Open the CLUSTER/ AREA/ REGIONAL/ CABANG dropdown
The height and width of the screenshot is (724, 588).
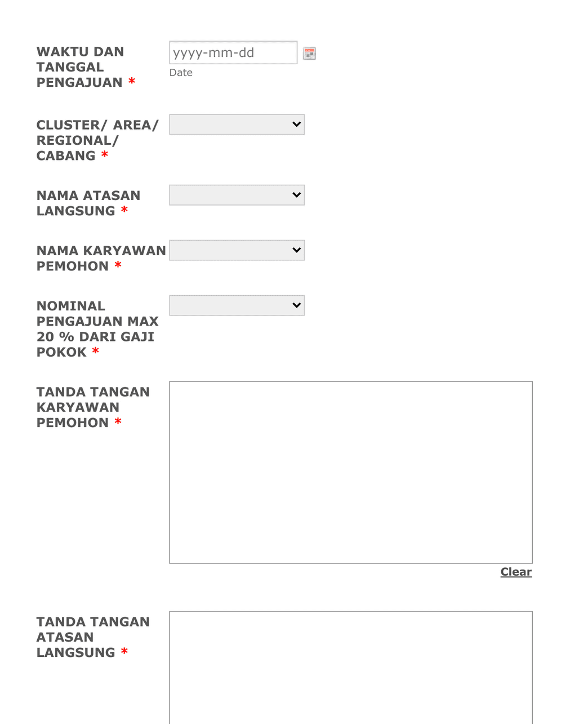tap(236, 124)
